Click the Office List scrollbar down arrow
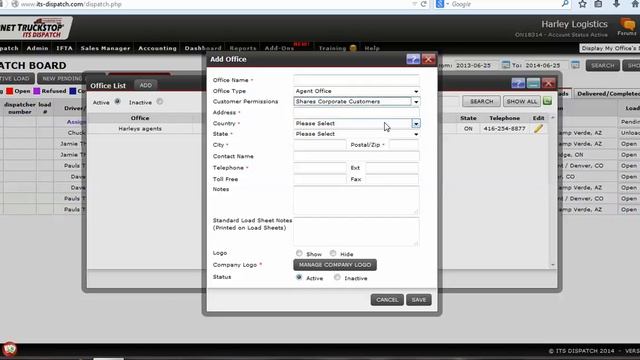Viewport: 640px width, 360px height. 553,265
